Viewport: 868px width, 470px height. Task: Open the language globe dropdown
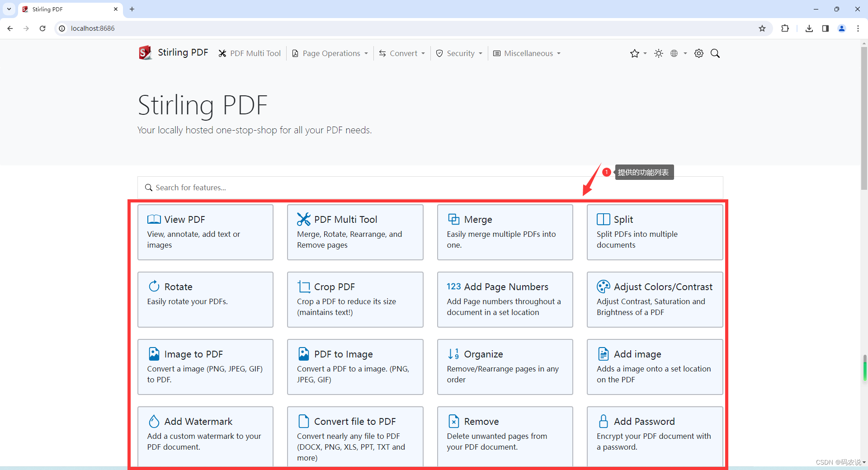click(x=679, y=53)
